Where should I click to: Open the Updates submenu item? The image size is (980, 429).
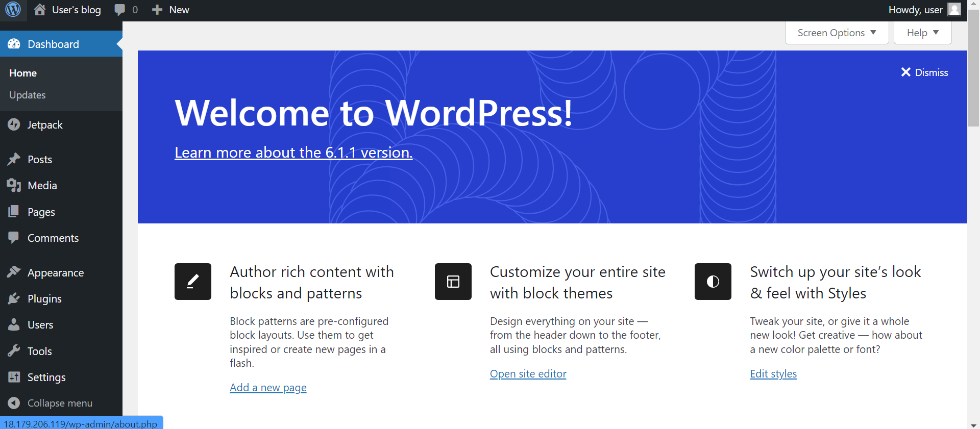[x=28, y=95]
